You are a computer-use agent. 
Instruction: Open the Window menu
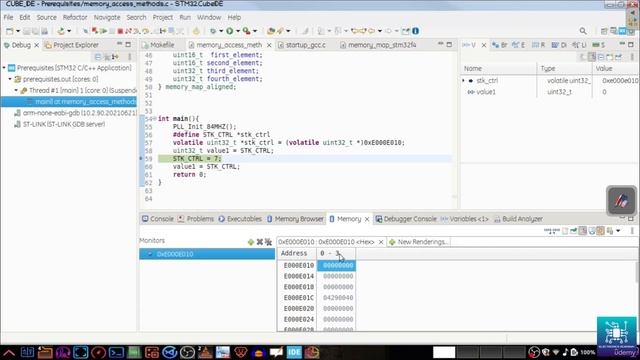[209, 17]
